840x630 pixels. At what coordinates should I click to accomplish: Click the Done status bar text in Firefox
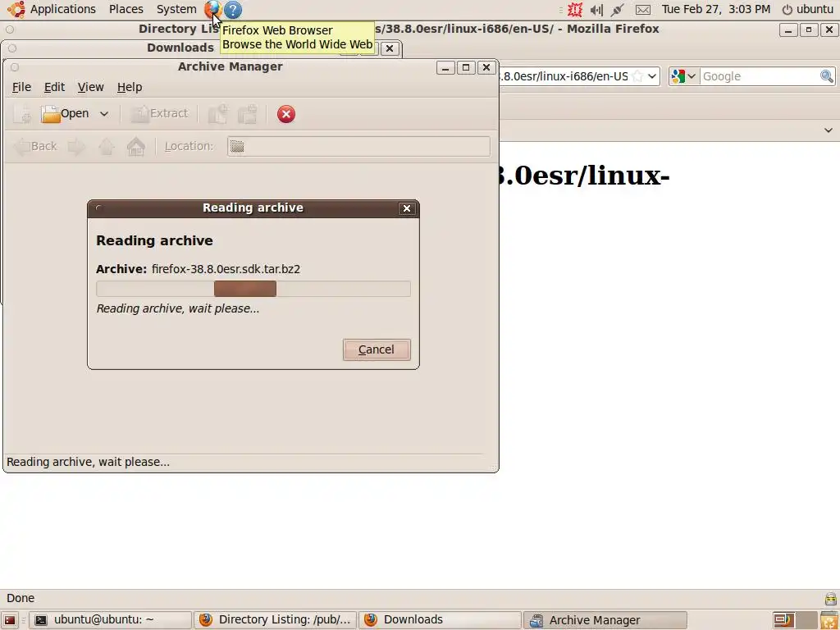pos(21,598)
